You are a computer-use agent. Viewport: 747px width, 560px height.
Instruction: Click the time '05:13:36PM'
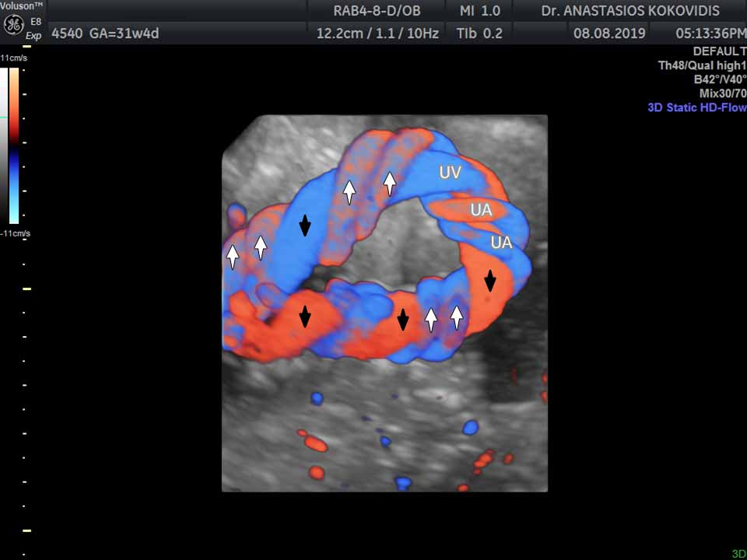[x=710, y=33]
